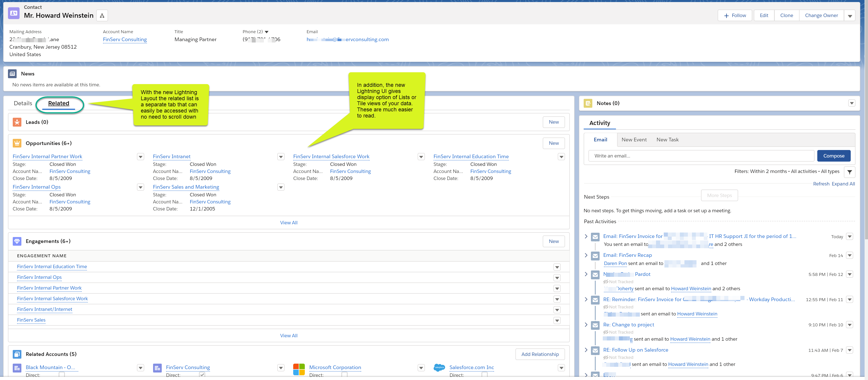Open the activity filter funnel icon
The height and width of the screenshot is (380, 868).
point(850,172)
